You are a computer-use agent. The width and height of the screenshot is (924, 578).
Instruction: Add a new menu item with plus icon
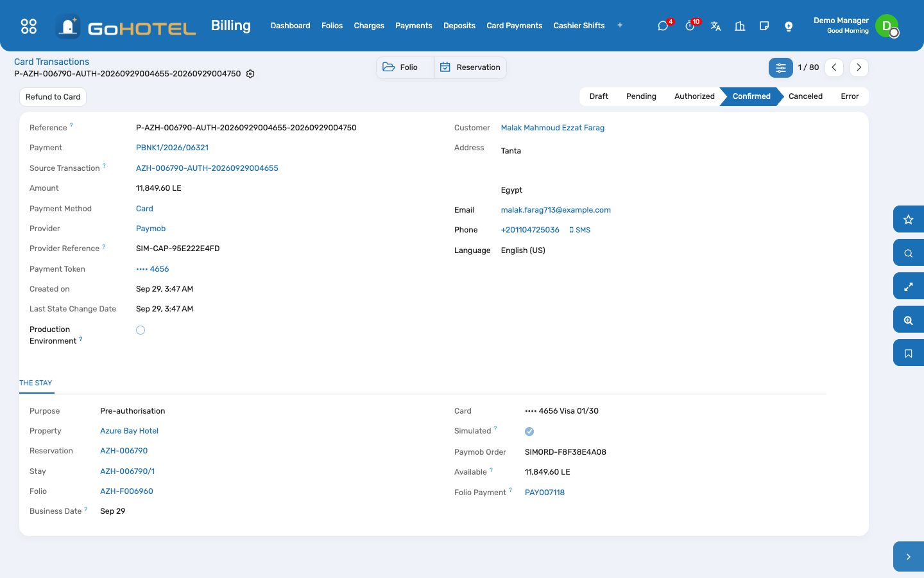point(620,26)
